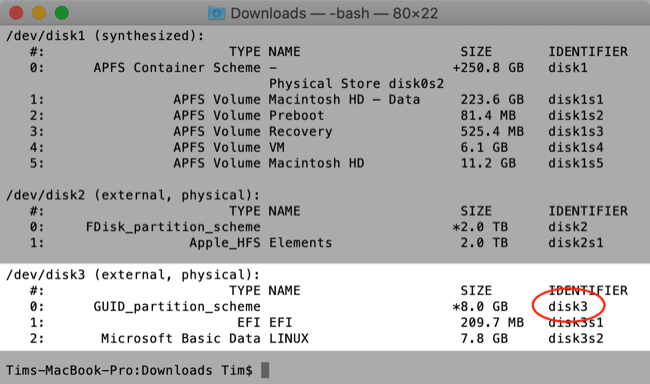
Task: Click the Downloads folder icon in title bar
Action: pos(216,13)
